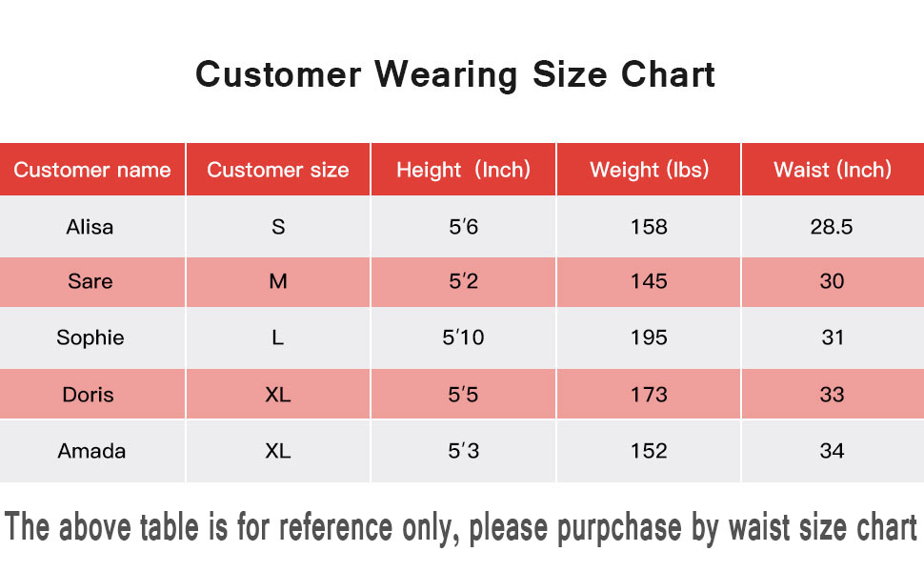Image resolution: width=924 pixels, height=572 pixels.
Task: Select Doris's weight value 173
Action: [649, 394]
